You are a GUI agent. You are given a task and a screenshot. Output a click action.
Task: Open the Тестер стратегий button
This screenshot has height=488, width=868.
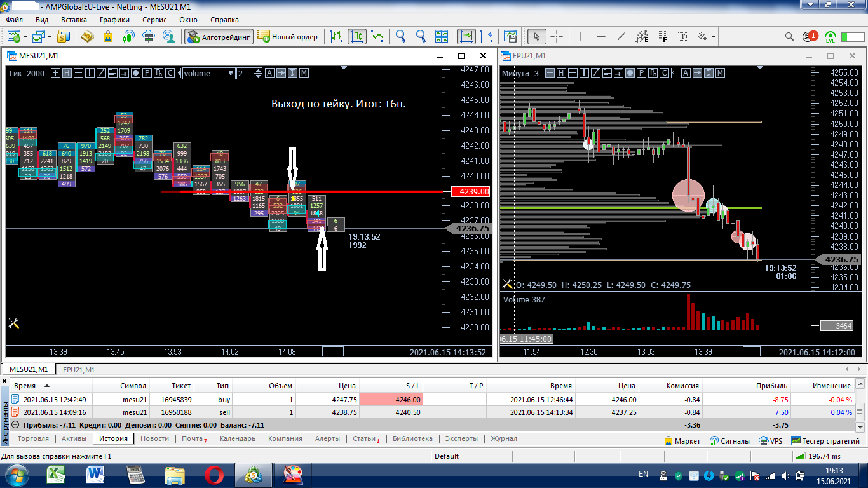click(x=825, y=440)
